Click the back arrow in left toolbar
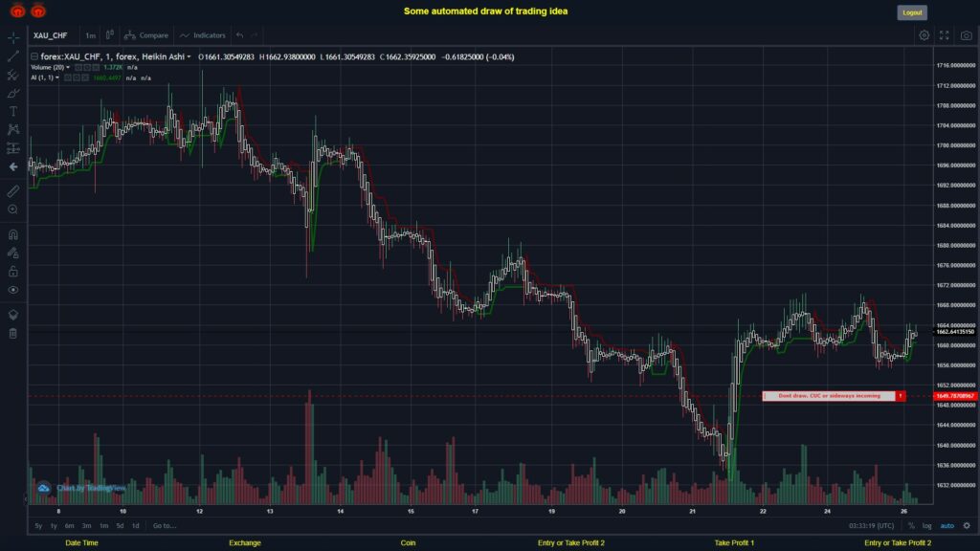 pyautogui.click(x=13, y=166)
